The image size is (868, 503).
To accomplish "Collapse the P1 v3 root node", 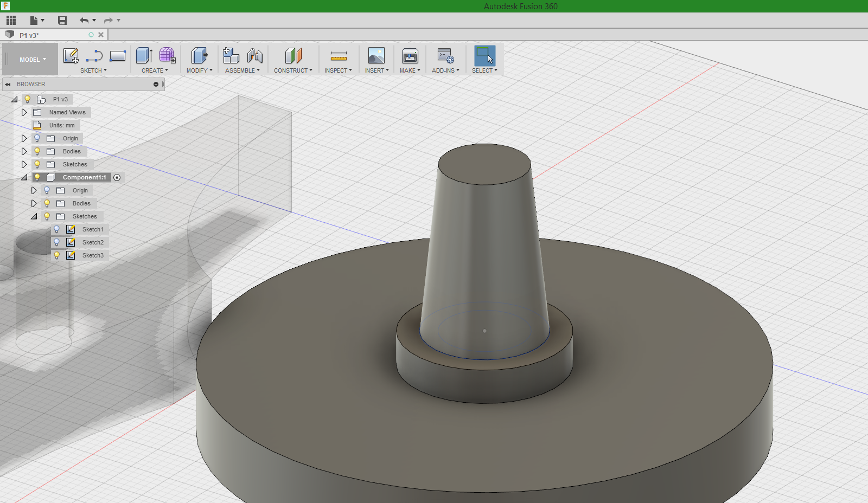I will [15, 99].
